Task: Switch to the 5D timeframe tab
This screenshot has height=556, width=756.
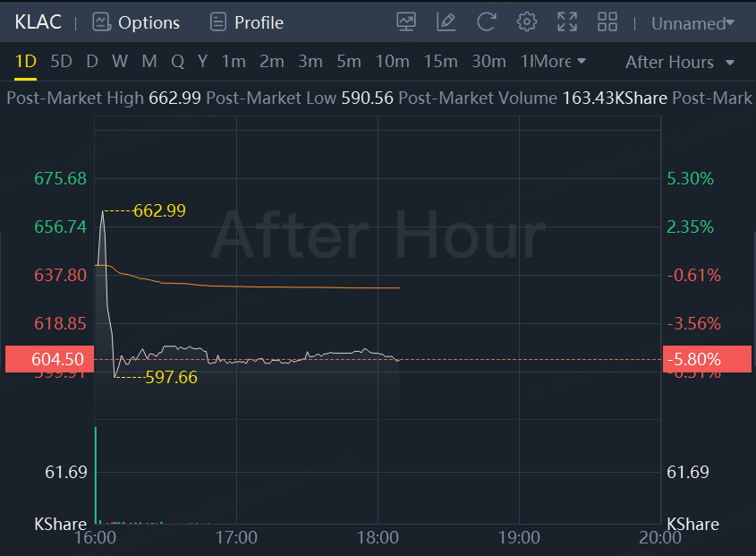Action: point(61,62)
